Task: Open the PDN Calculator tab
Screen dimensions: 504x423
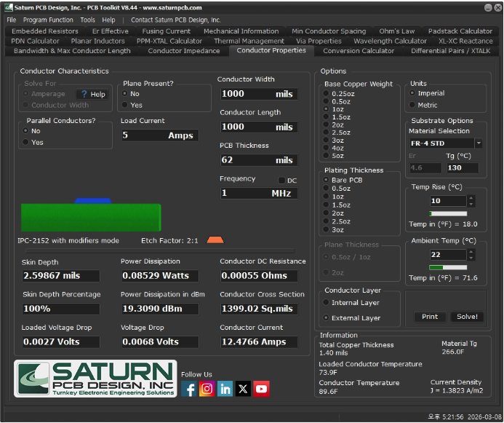Action: pyautogui.click(x=36, y=41)
